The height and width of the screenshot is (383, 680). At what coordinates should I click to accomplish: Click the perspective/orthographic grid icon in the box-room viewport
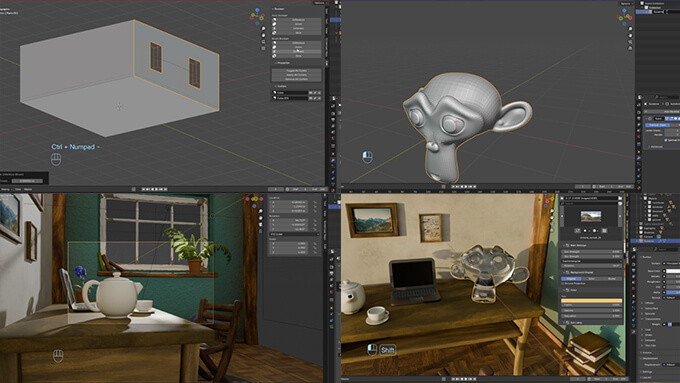tap(263, 49)
